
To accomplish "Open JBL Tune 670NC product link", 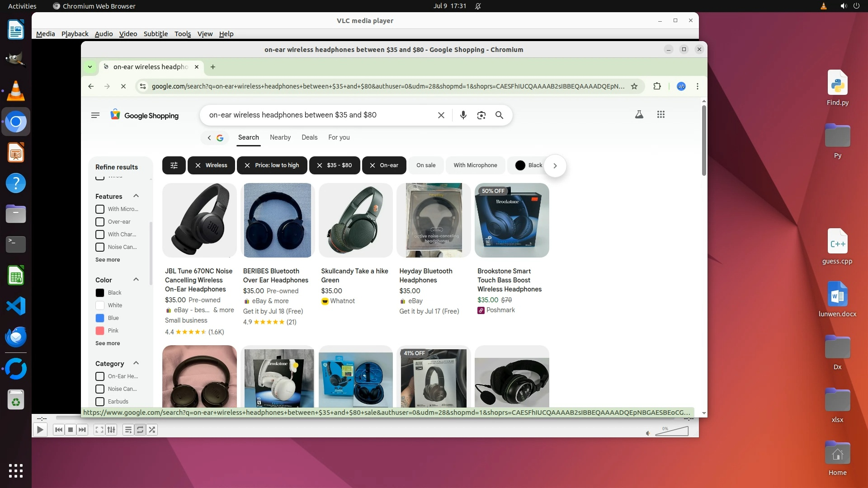I will point(198,280).
